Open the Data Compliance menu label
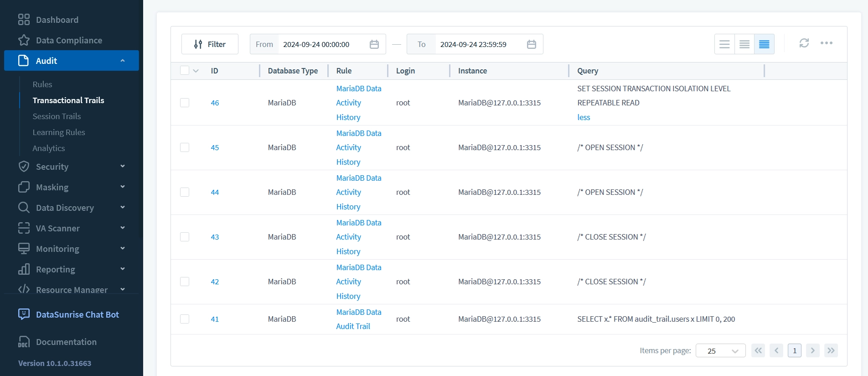Viewport: 868px width, 376px height. [69, 40]
